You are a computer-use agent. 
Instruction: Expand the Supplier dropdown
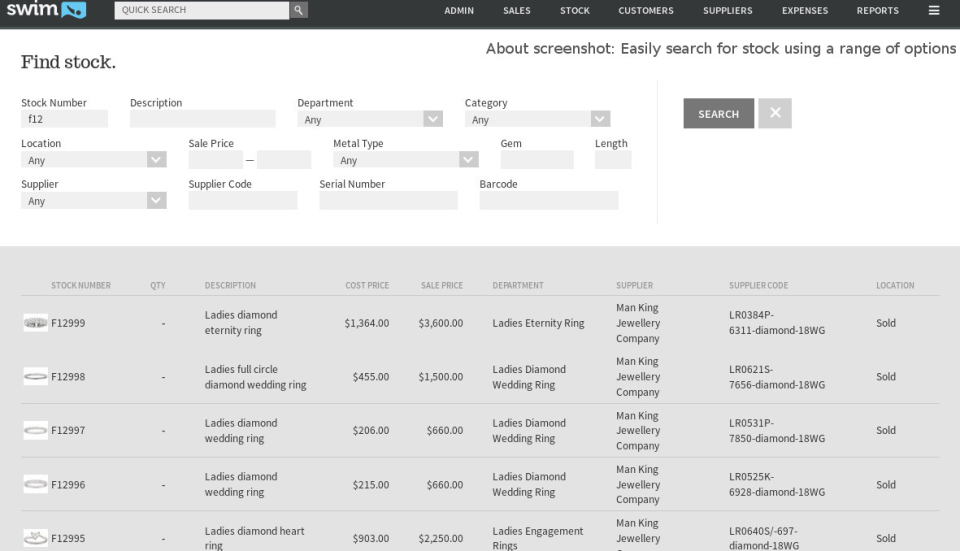94,200
